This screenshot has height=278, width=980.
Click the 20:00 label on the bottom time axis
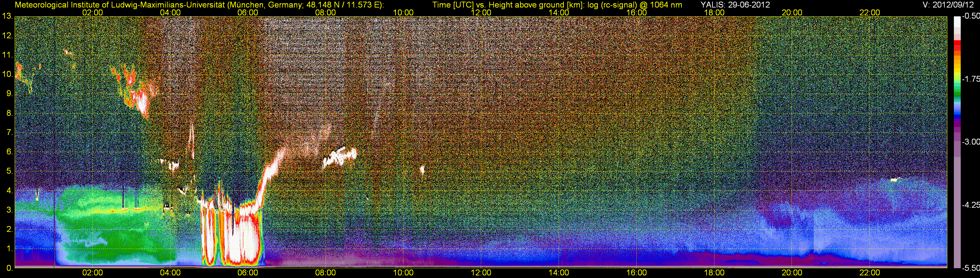tap(792, 273)
